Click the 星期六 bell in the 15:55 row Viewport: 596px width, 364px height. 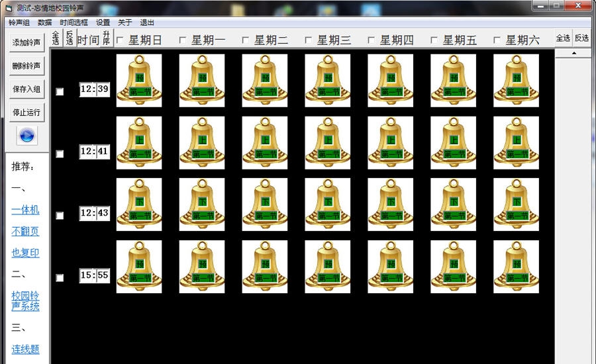pos(516,267)
